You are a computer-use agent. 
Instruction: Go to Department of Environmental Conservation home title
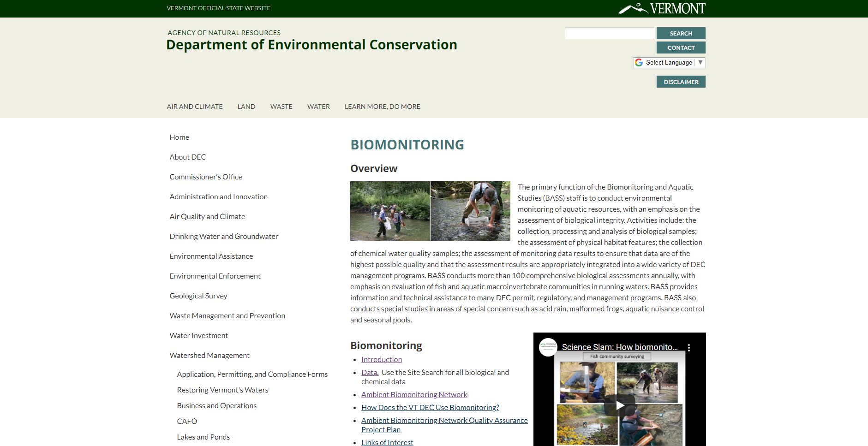(311, 45)
